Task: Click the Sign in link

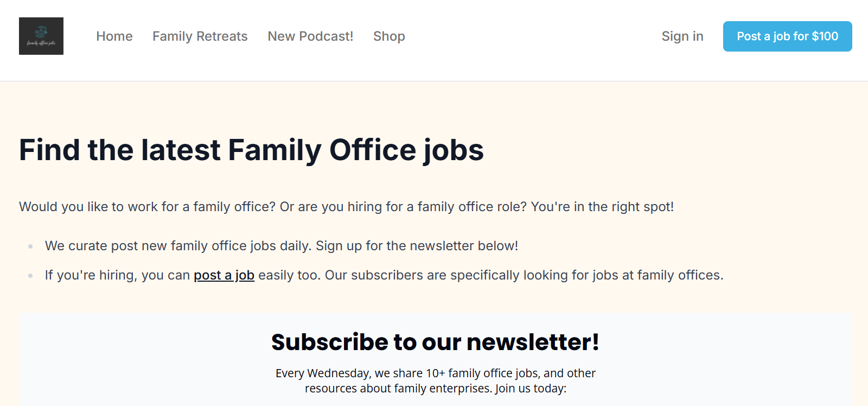Action: pyautogui.click(x=682, y=36)
